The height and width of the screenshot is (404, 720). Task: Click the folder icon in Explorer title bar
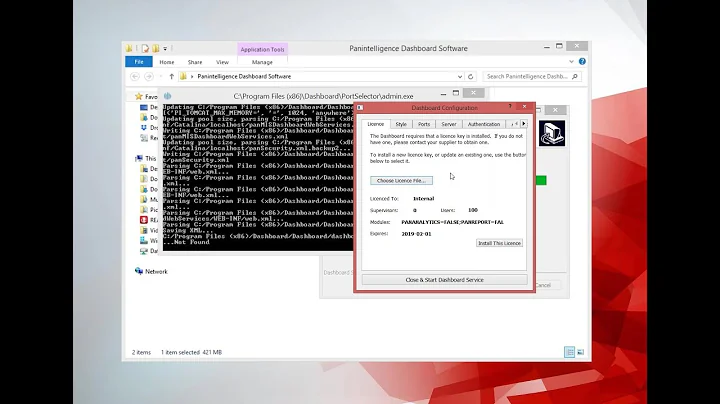click(x=129, y=48)
